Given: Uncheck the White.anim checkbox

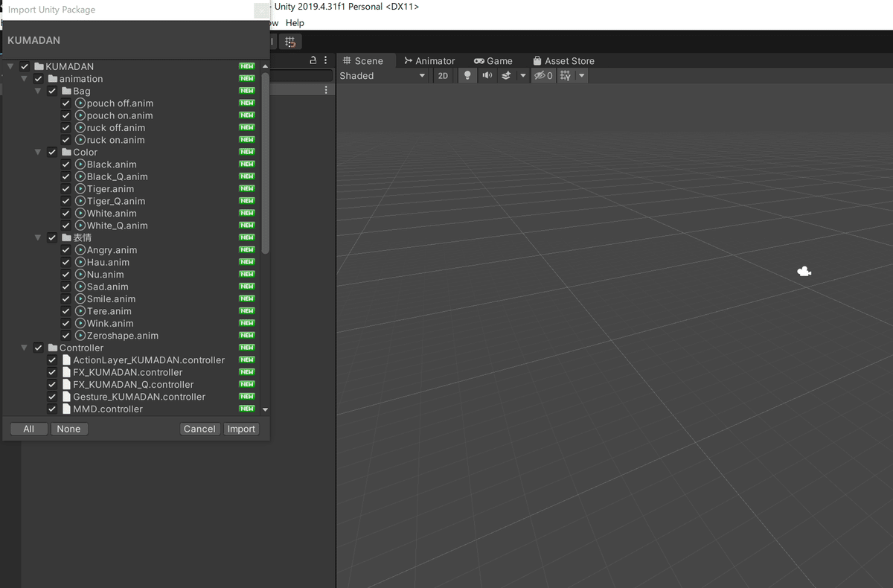Looking at the screenshot, I should tap(65, 213).
